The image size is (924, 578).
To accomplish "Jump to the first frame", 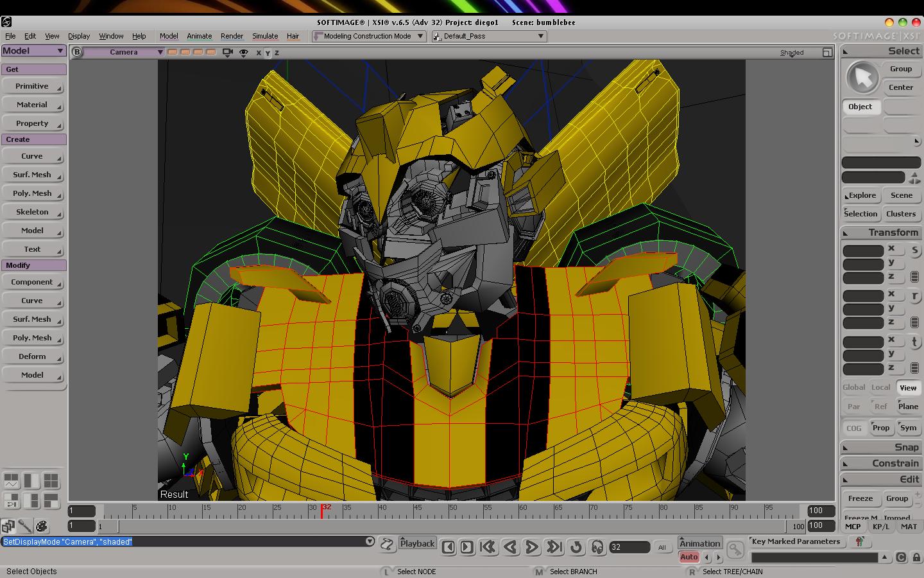I will coord(488,547).
